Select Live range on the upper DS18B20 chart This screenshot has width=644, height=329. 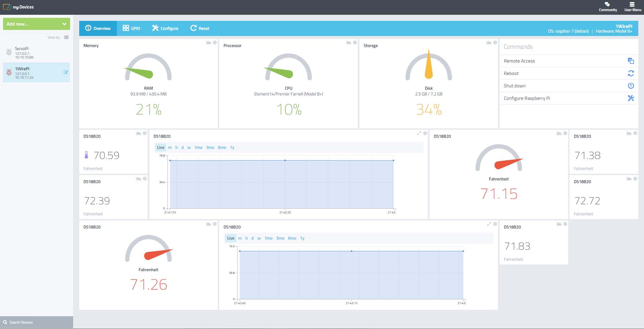coord(161,148)
